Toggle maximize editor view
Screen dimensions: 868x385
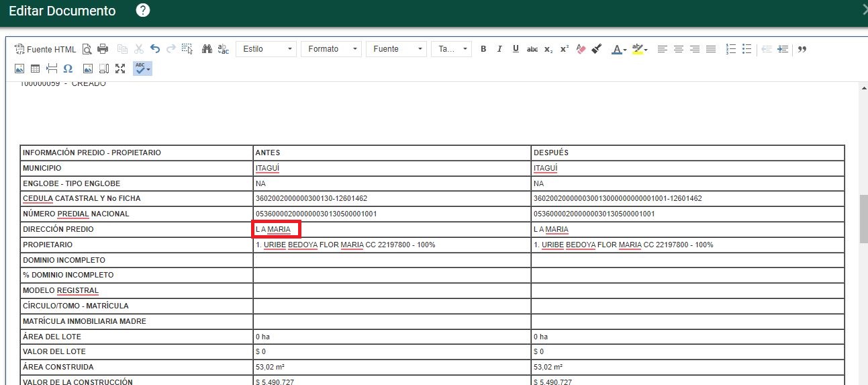pos(120,69)
